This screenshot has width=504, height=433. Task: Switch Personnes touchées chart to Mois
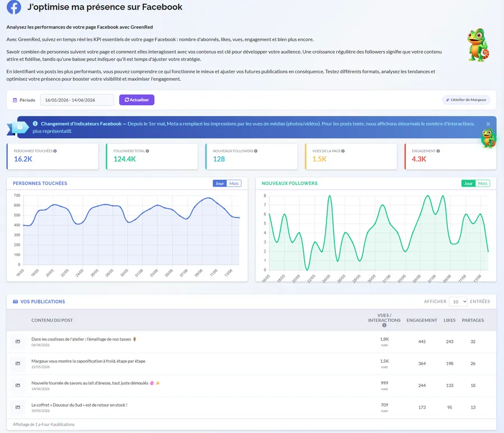point(234,183)
